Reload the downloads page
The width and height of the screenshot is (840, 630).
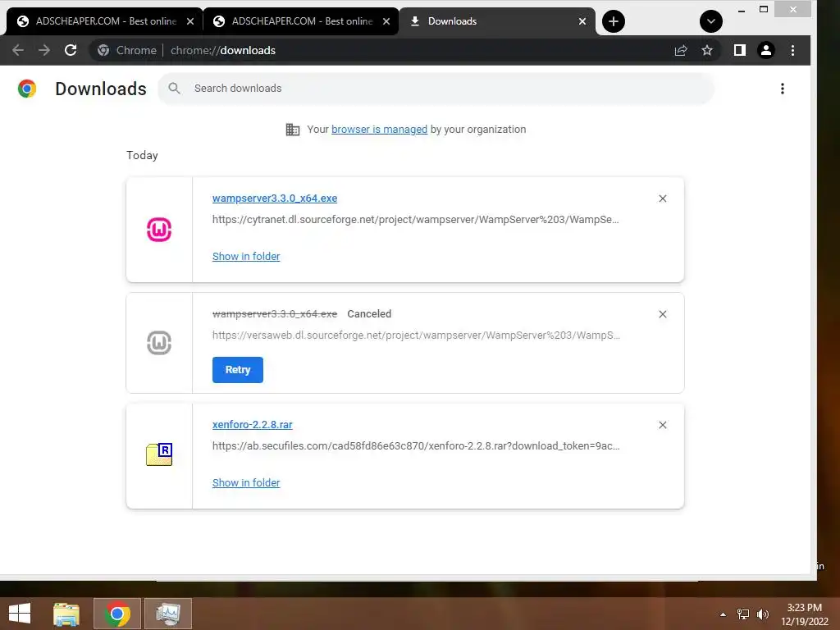(x=71, y=50)
